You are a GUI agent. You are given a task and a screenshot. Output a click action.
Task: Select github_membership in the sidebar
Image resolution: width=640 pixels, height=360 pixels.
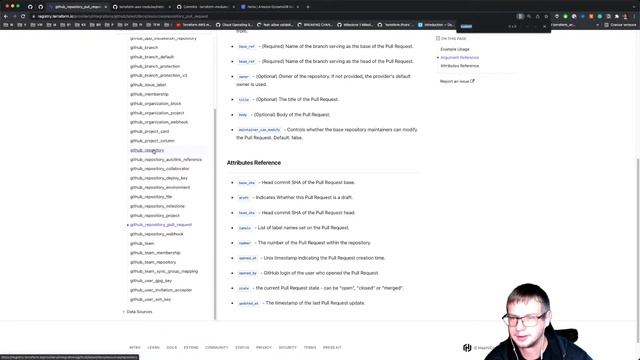point(149,94)
